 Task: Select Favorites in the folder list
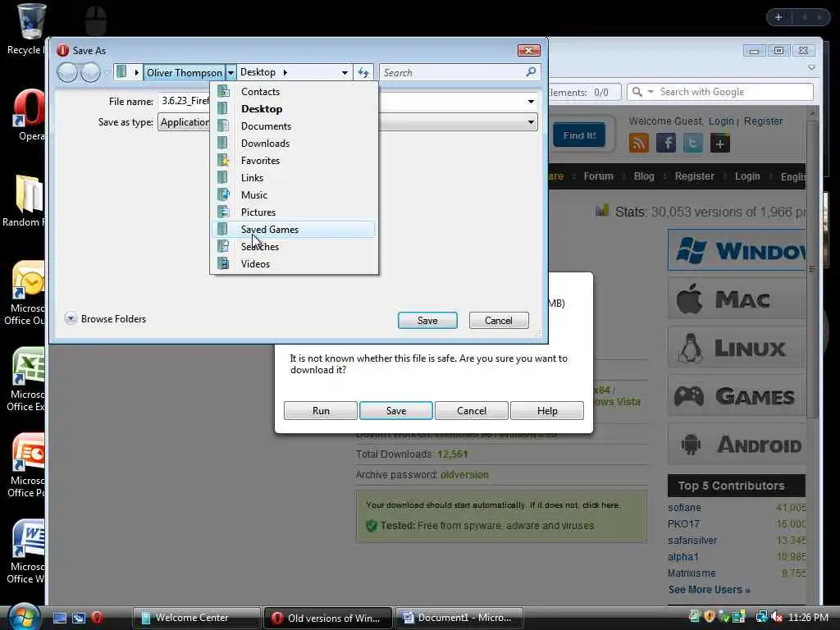pyautogui.click(x=294, y=160)
